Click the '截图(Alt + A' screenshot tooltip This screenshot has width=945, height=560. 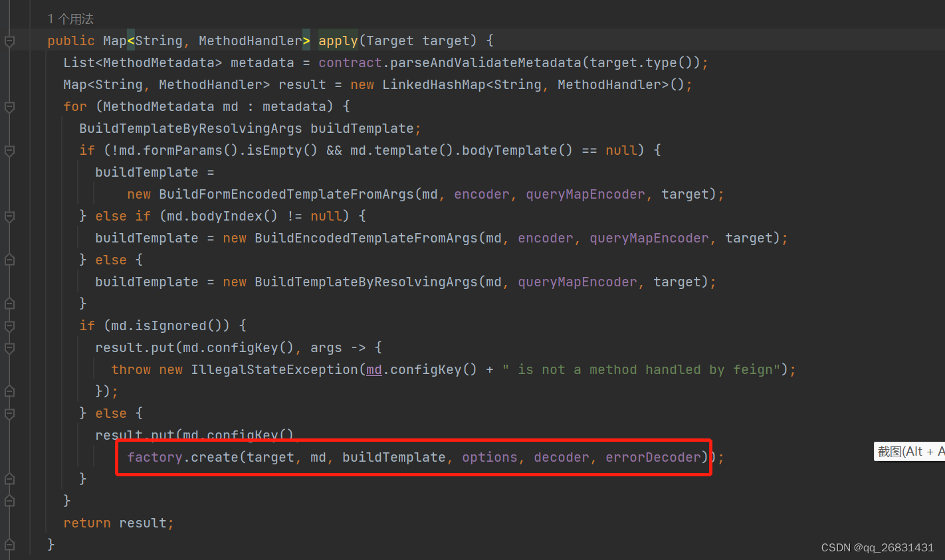click(x=910, y=452)
